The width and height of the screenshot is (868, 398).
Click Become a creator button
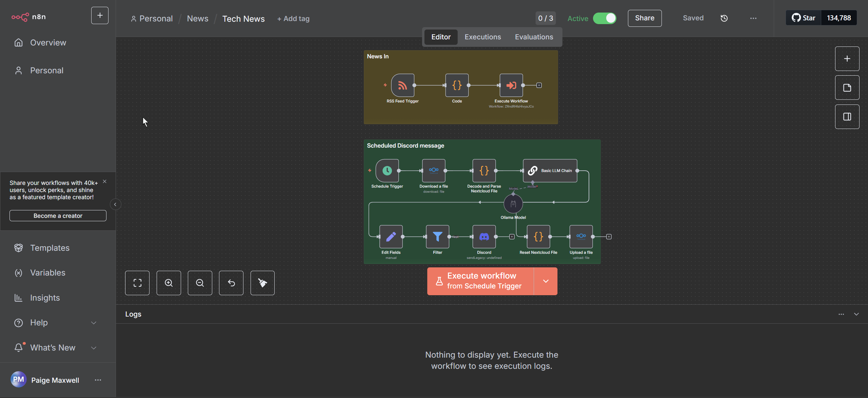(58, 216)
